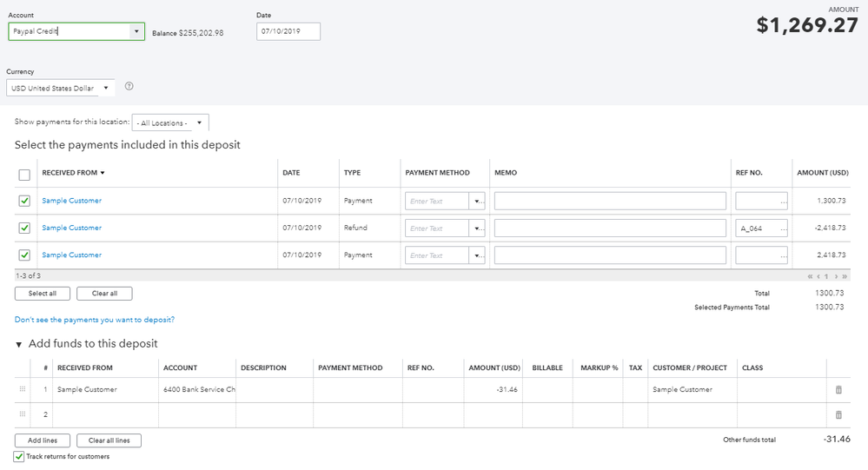Viewport: 868px width, 470px height.
Task: Open the Paypal Credit account dropdown
Action: point(136,31)
